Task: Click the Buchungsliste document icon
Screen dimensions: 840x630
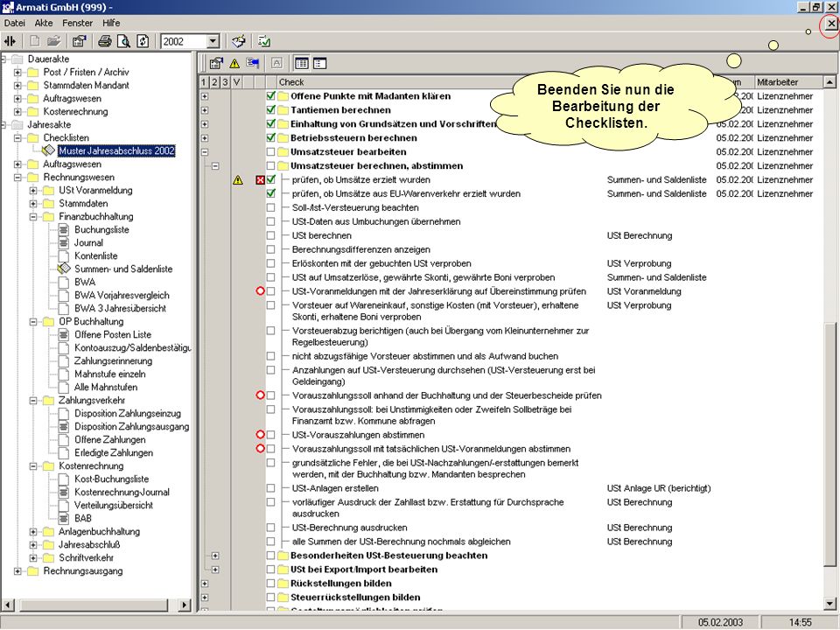Action: (x=64, y=230)
